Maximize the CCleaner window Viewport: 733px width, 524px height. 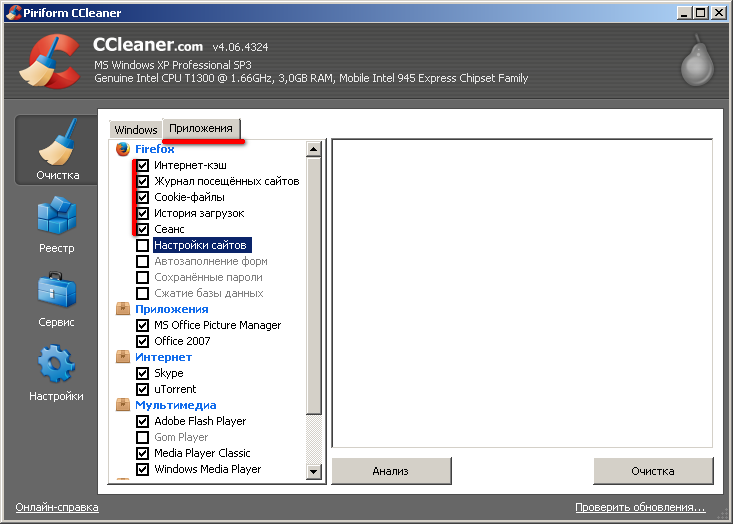pyautogui.click(x=701, y=13)
